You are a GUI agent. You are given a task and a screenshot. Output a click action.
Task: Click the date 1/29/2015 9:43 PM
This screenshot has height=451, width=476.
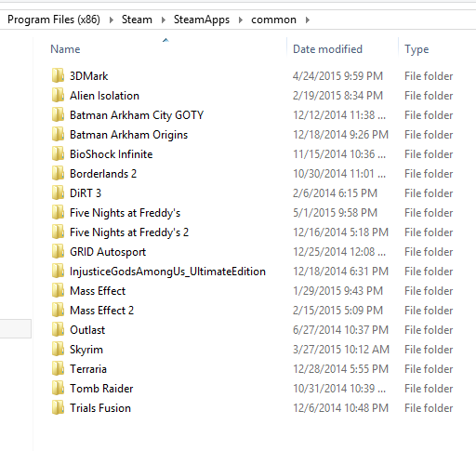(x=337, y=291)
